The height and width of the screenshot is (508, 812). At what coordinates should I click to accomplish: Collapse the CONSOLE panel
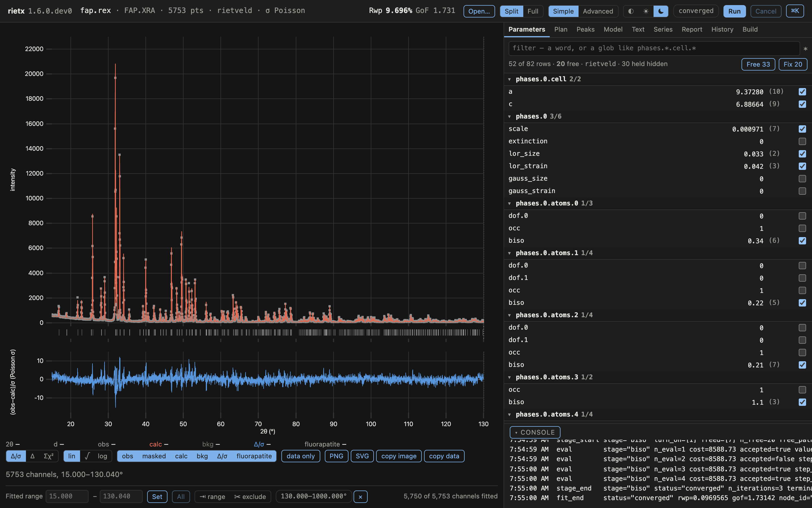point(535,432)
